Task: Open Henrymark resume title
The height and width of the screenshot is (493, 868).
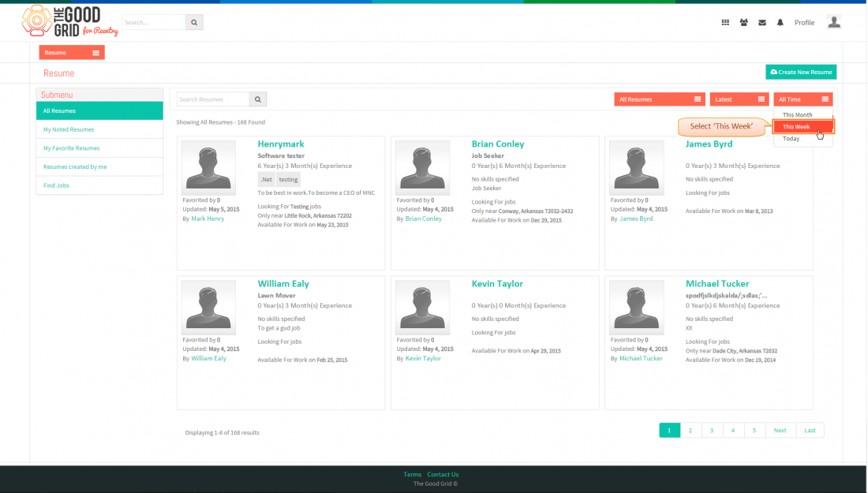Action: pyautogui.click(x=281, y=144)
